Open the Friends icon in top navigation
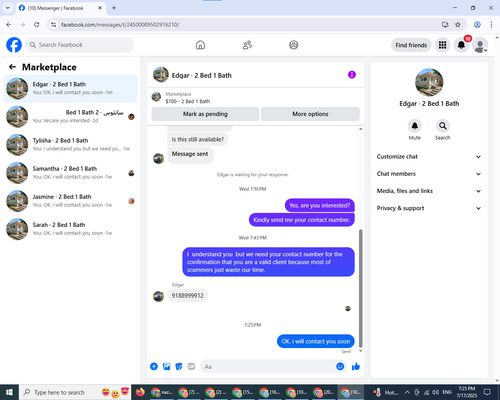This screenshot has height=400, width=500. pos(247,45)
